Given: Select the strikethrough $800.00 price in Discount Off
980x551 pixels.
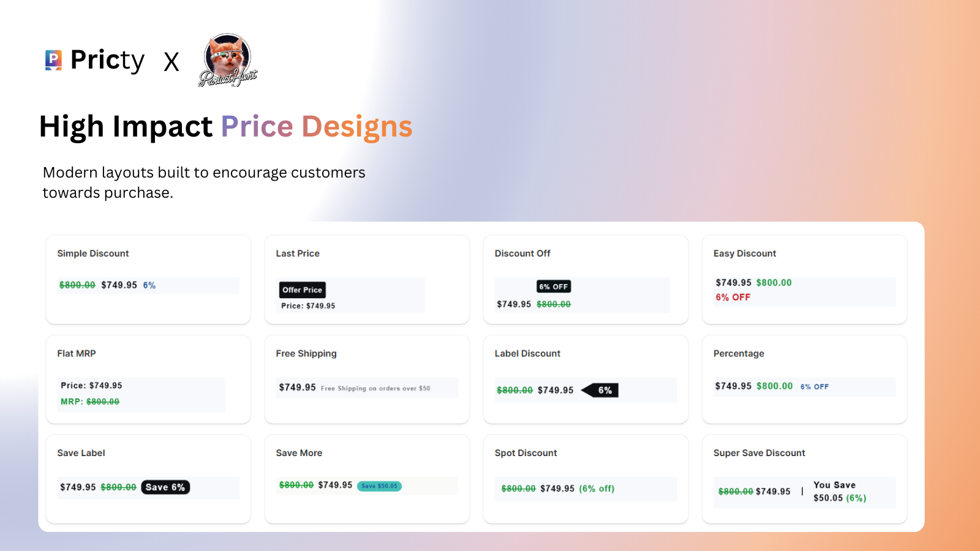Looking at the screenshot, I should coord(552,304).
